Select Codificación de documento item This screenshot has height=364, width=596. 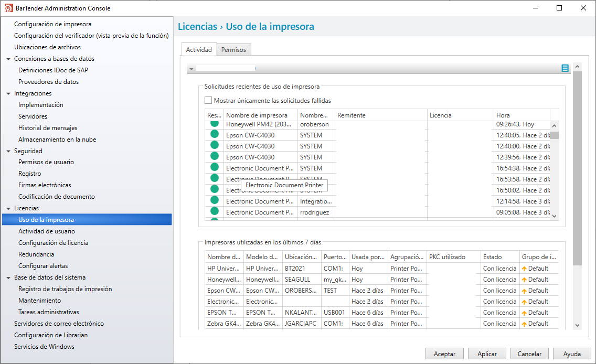pos(57,197)
